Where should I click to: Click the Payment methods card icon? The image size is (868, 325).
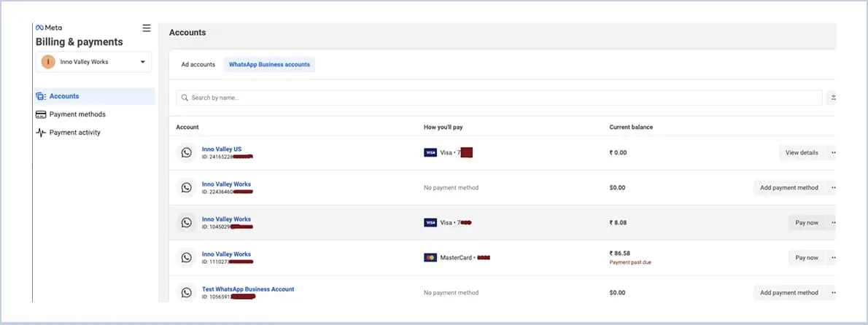[40, 114]
